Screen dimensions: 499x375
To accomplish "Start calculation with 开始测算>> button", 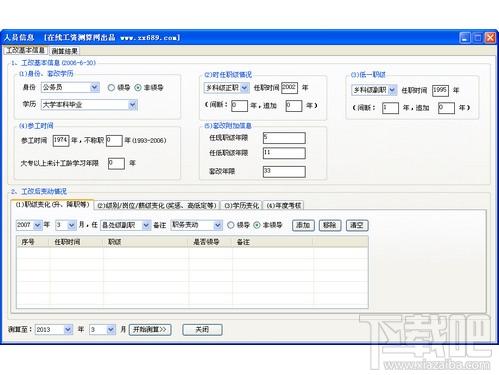I will [x=150, y=330].
